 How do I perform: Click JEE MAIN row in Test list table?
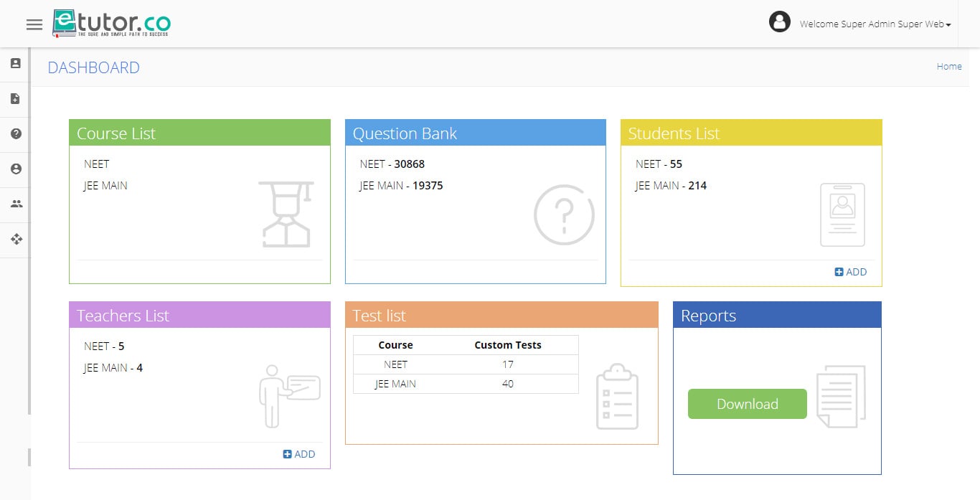coord(466,384)
